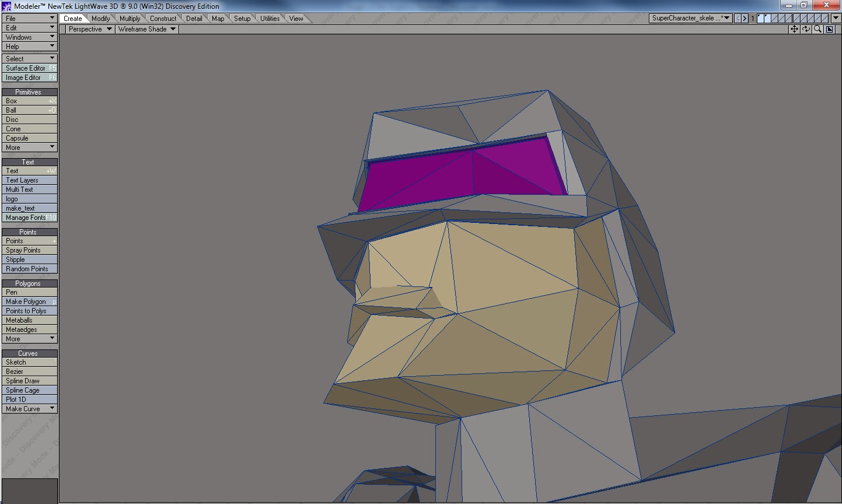Image resolution: width=842 pixels, height=504 pixels.
Task: Switch to the Modify tab
Action: [100, 18]
